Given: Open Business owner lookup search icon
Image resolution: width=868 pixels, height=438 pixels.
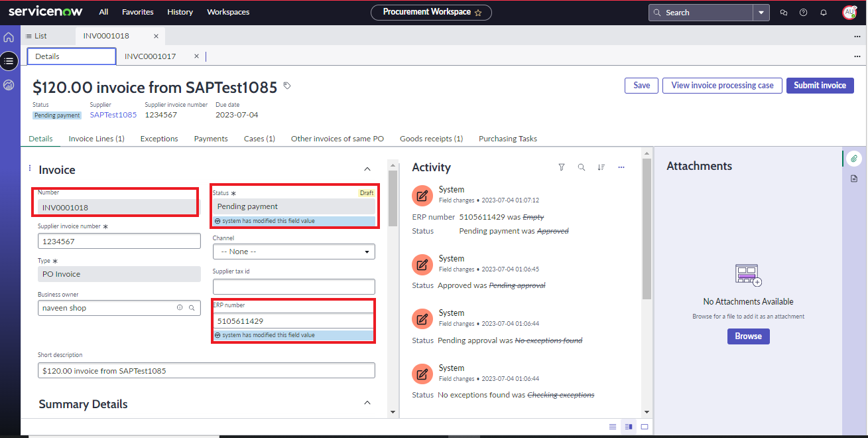Looking at the screenshot, I should click(192, 308).
